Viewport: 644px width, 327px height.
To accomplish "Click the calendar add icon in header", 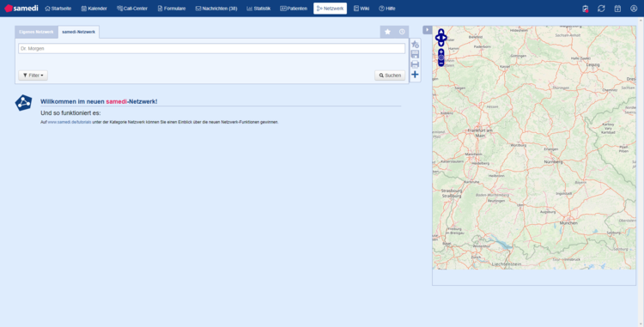I will tap(617, 9).
